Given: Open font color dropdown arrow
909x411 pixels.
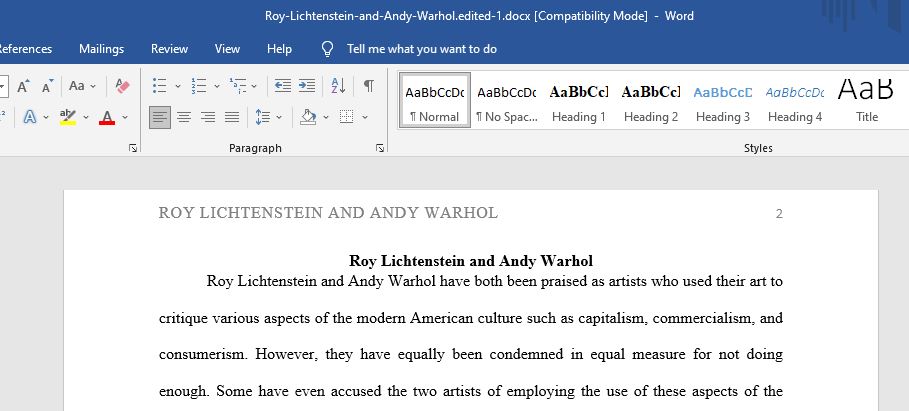Looking at the screenshot, I should 125,118.
